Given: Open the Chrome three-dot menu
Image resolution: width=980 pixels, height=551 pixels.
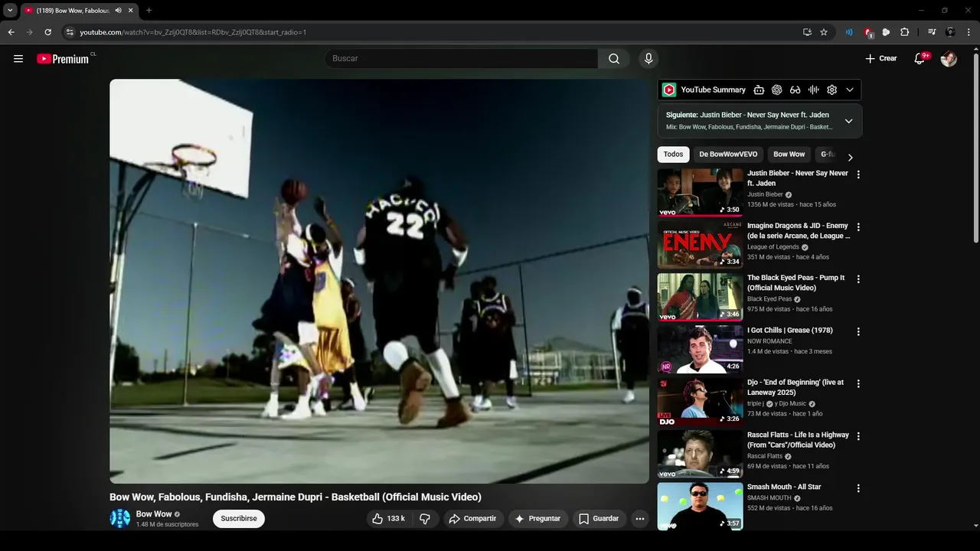Looking at the screenshot, I should 969,32.
